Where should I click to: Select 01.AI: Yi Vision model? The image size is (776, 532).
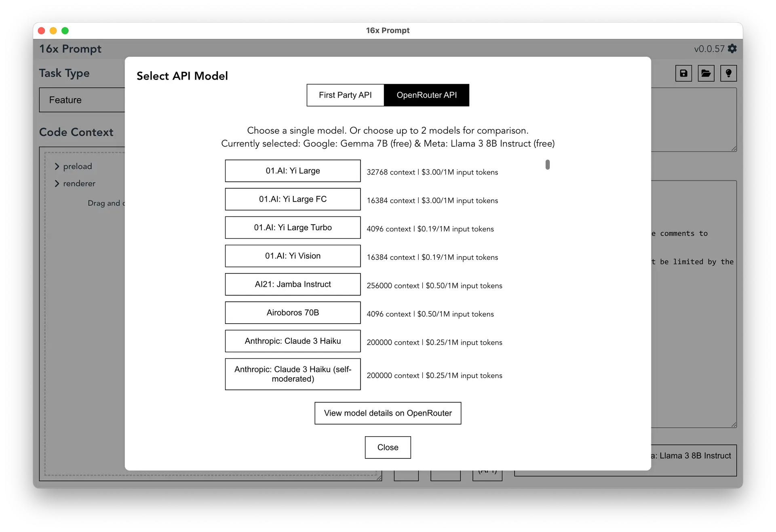(x=293, y=255)
